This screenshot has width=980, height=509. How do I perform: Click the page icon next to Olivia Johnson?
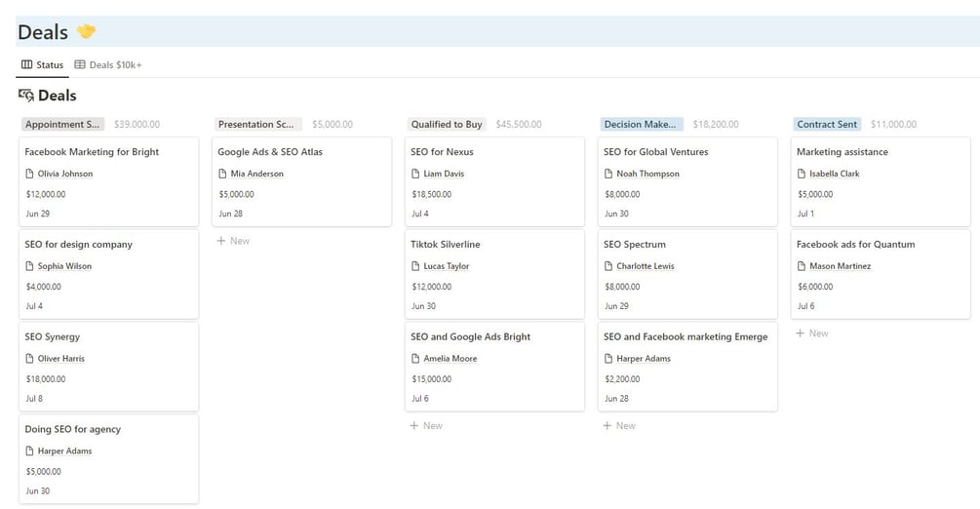29,175
